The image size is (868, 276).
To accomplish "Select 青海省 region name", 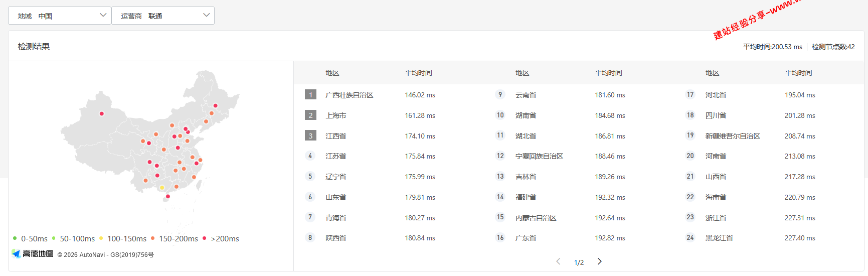I will [335, 218].
